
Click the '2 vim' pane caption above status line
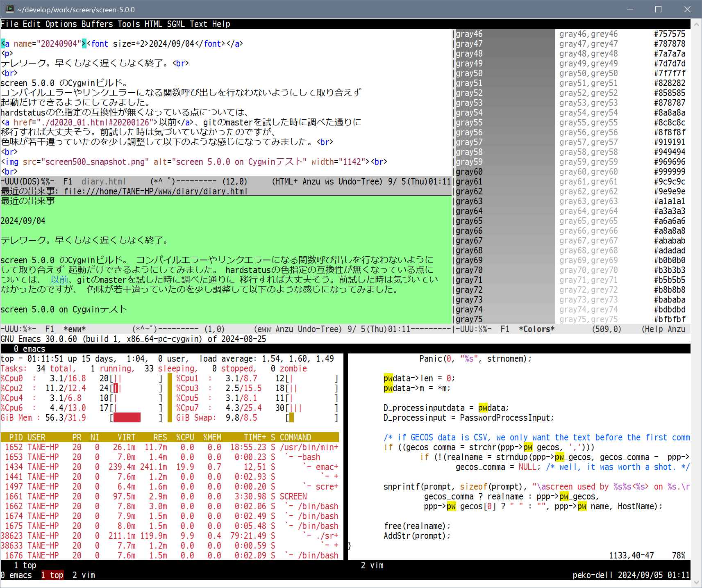[372, 565]
